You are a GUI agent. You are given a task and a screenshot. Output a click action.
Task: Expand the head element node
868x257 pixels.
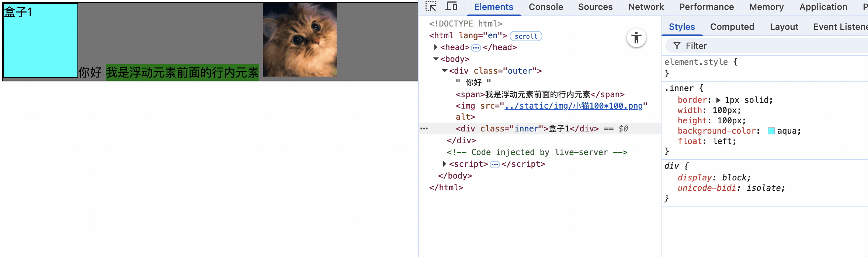436,47
